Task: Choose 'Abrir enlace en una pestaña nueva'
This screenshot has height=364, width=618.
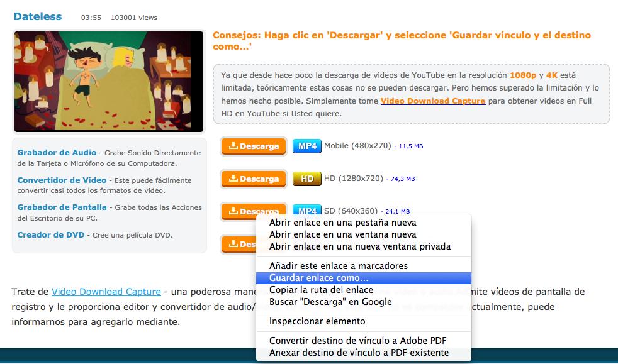Action: [x=342, y=223]
